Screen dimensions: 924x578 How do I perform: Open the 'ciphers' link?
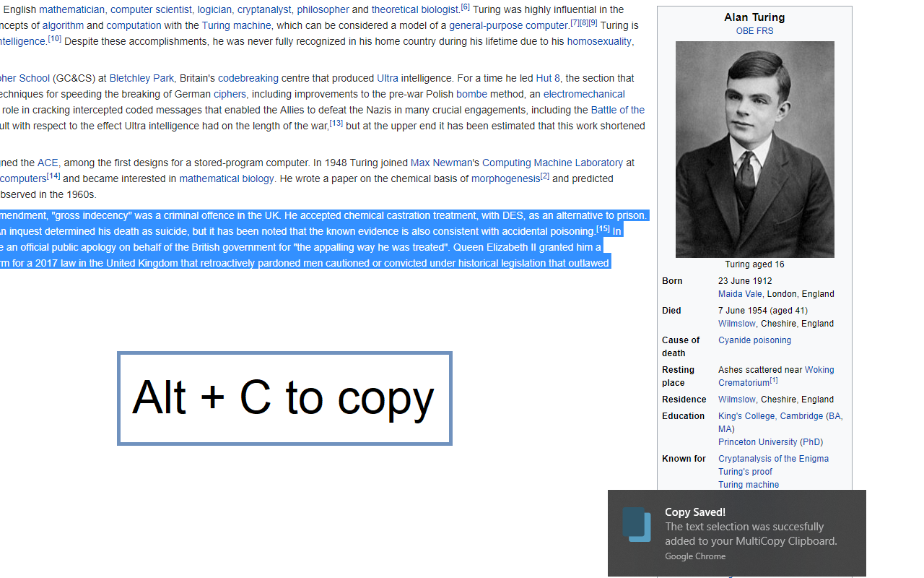tap(230, 94)
